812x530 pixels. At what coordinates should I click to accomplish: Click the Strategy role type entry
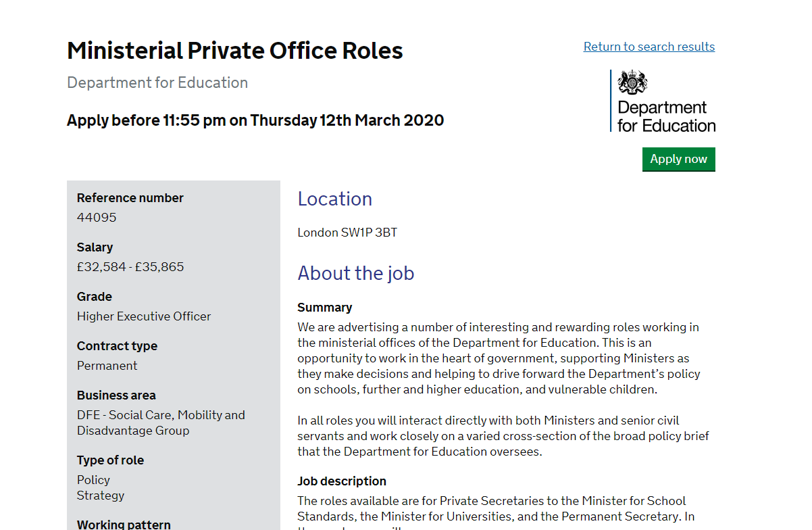pyautogui.click(x=101, y=496)
